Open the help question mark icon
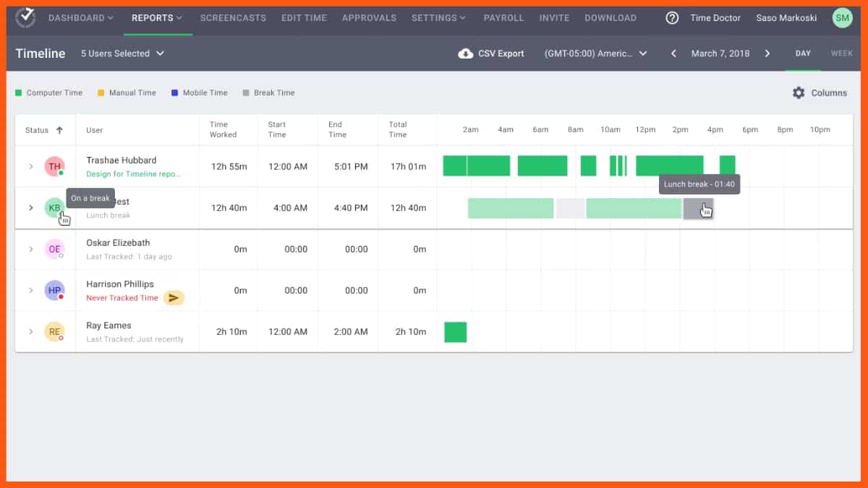This screenshot has height=488, width=868. click(672, 17)
